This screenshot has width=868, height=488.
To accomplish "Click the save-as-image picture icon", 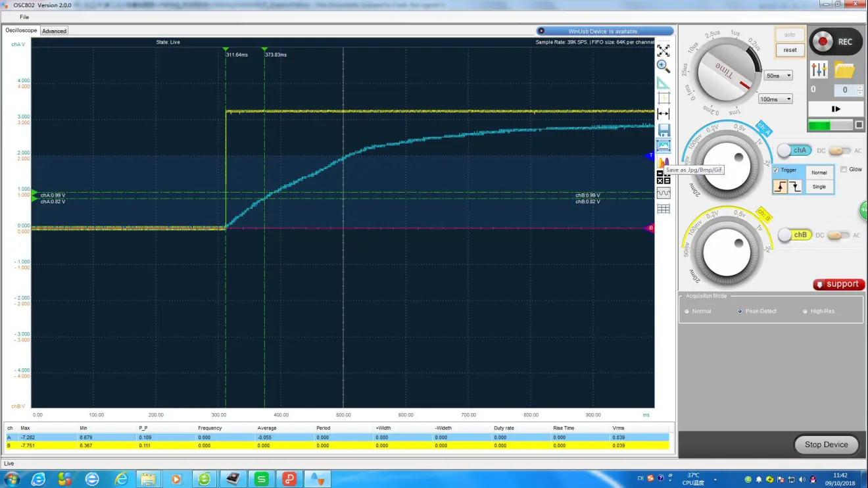I will 663,146.
